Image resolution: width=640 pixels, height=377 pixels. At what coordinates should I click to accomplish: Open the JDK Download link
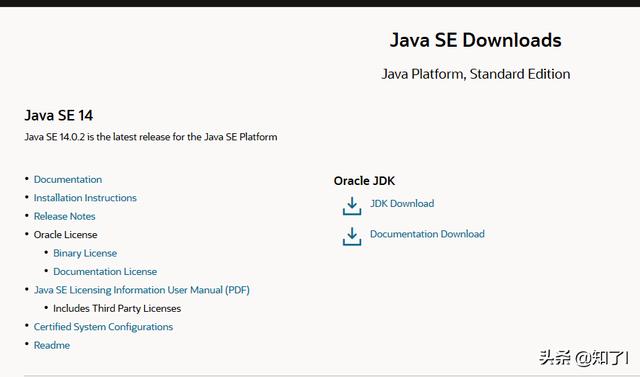[x=402, y=204]
